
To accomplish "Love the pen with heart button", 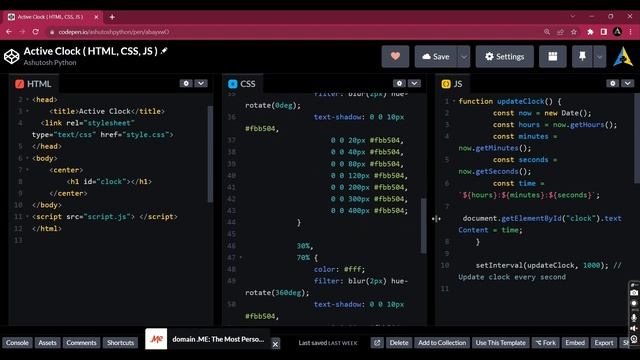I will (x=395, y=56).
